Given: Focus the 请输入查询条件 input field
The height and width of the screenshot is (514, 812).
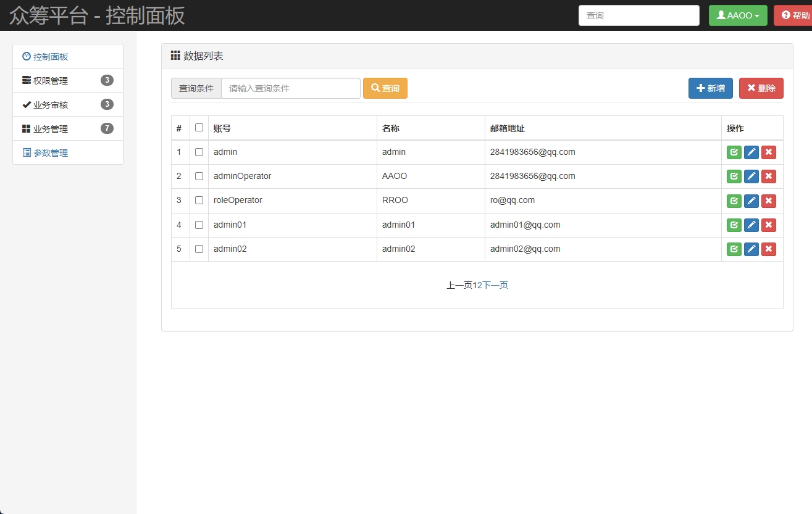Looking at the screenshot, I should [291, 88].
